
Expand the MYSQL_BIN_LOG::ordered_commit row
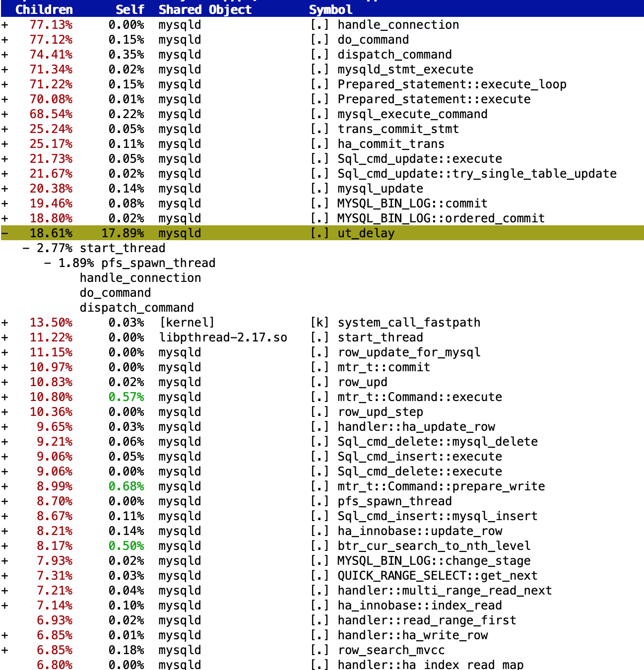click(4, 218)
